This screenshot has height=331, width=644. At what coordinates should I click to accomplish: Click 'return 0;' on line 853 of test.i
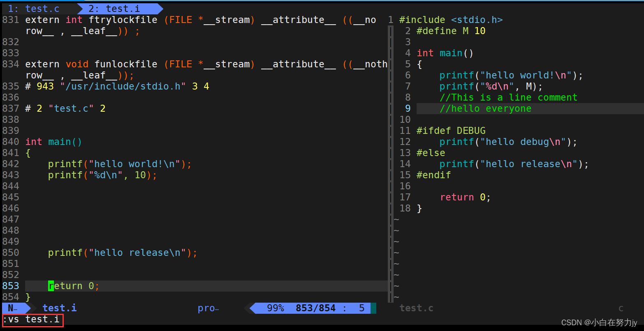[74, 286]
